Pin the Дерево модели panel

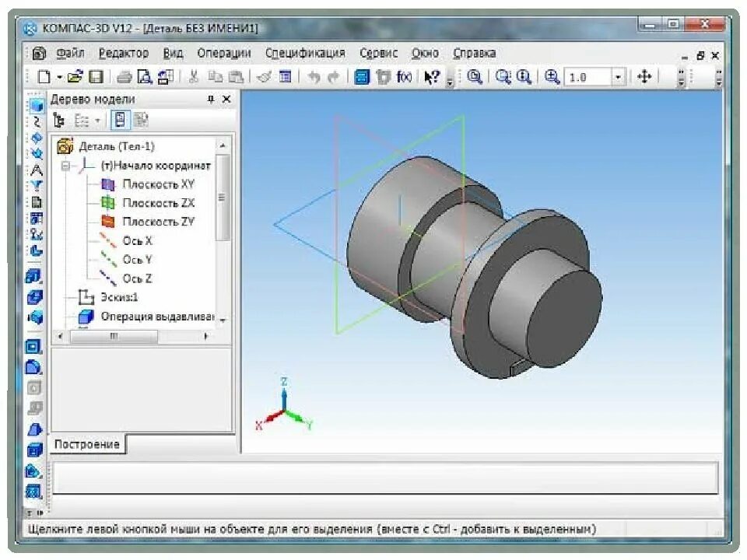(211, 99)
